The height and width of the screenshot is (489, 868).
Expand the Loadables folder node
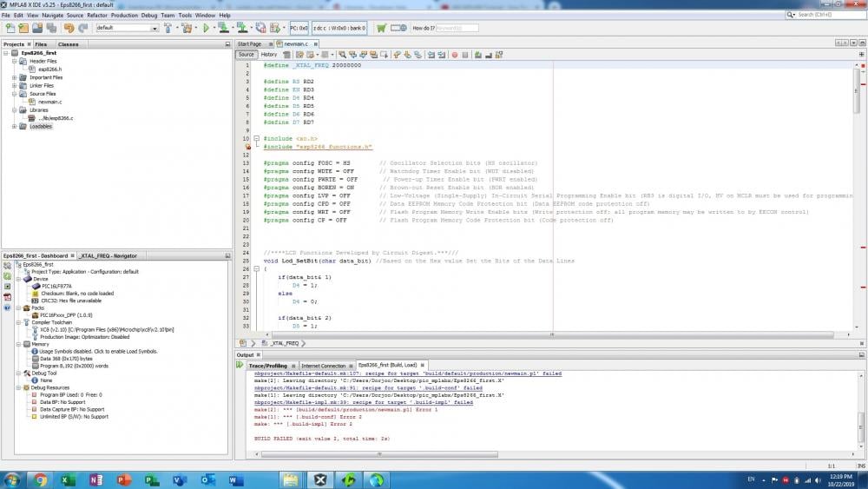coord(14,126)
